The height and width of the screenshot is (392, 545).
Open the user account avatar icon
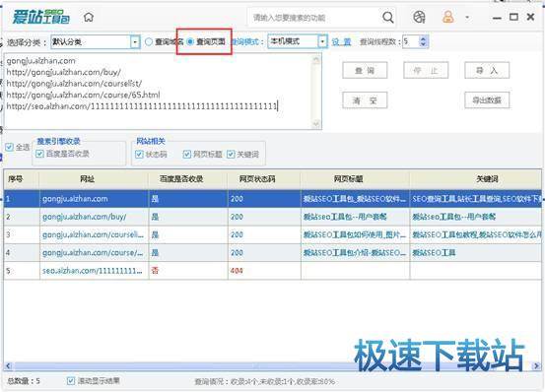pos(448,17)
